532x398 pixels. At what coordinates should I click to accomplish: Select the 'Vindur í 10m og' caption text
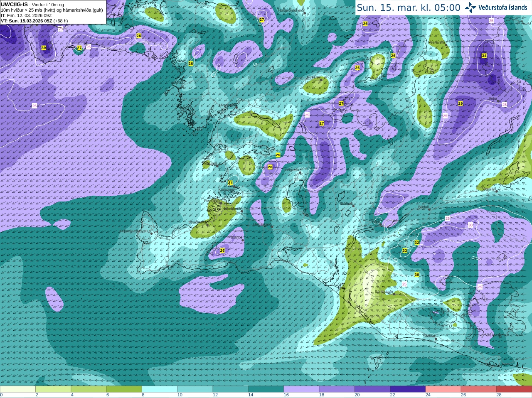click(48, 5)
